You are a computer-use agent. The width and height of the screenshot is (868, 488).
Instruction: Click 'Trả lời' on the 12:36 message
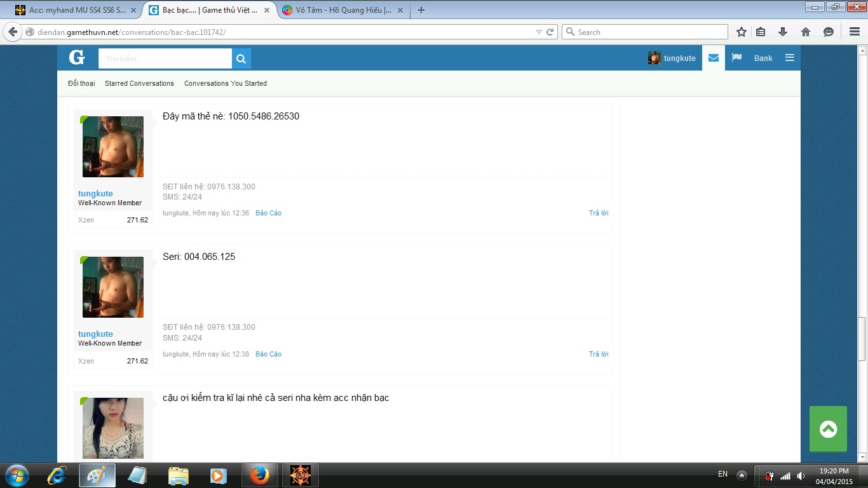coord(599,213)
